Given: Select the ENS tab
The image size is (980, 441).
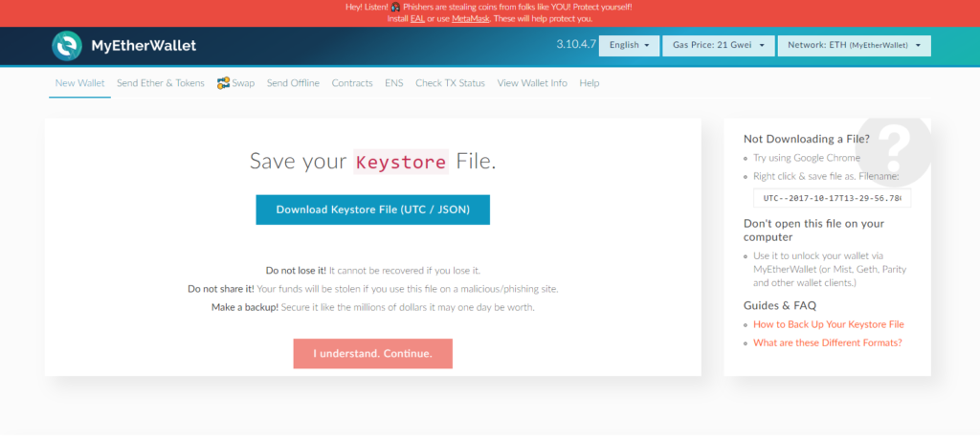Looking at the screenshot, I should click(x=393, y=83).
